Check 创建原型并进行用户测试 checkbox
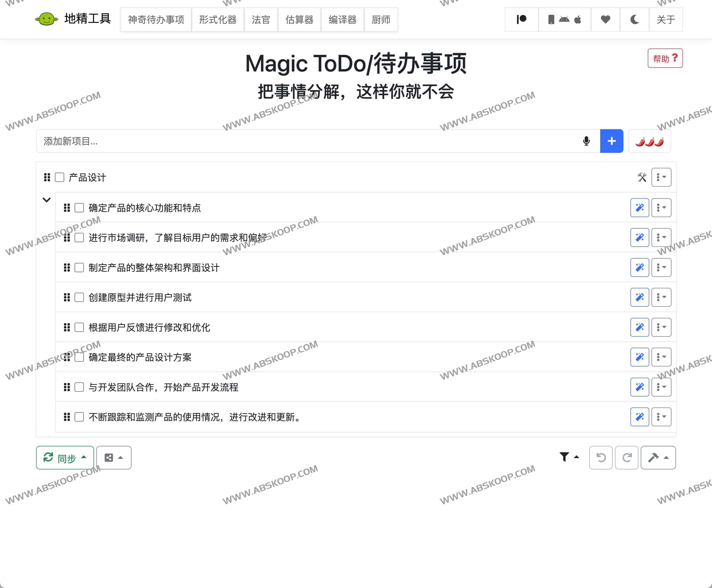Image resolution: width=712 pixels, height=588 pixels. tap(79, 297)
